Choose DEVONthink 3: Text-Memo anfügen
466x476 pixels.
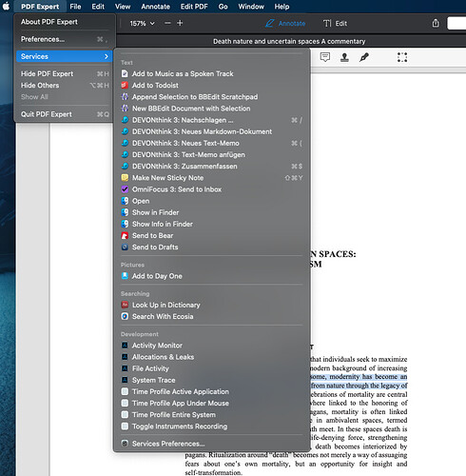(212, 155)
